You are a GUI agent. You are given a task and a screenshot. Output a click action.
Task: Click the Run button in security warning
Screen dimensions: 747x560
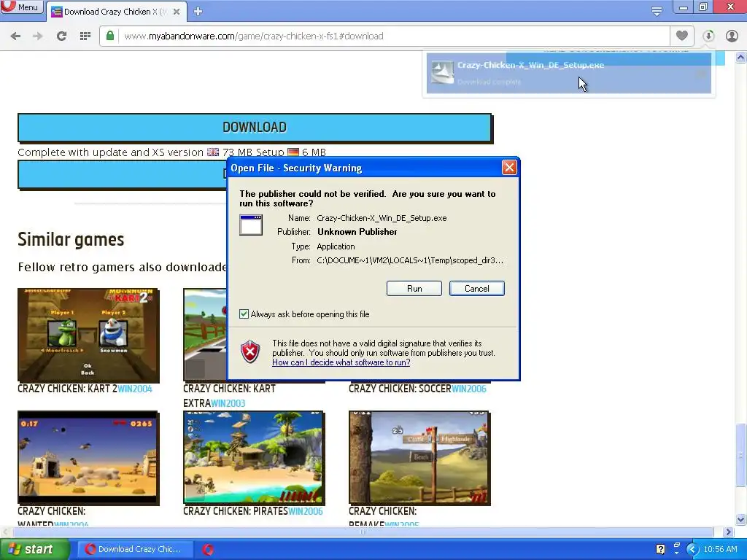pyautogui.click(x=414, y=289)
